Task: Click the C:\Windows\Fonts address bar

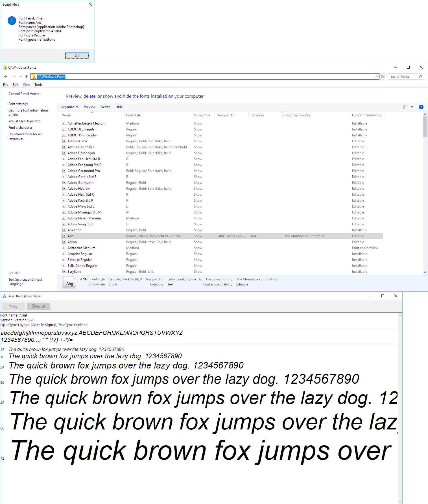Action: [x=205, y=77]
